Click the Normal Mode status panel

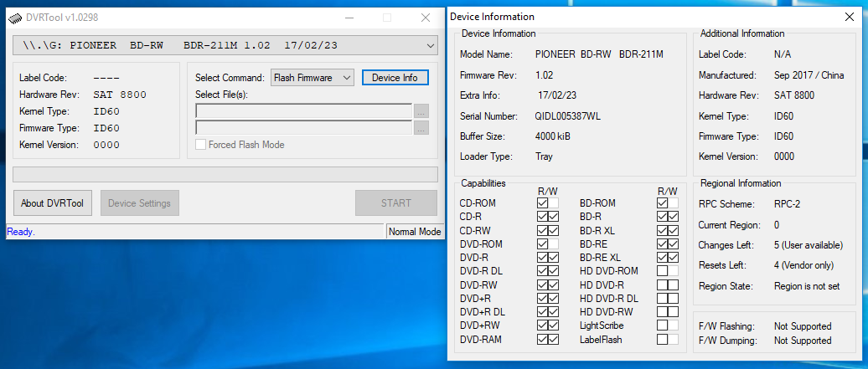[415, 232]
